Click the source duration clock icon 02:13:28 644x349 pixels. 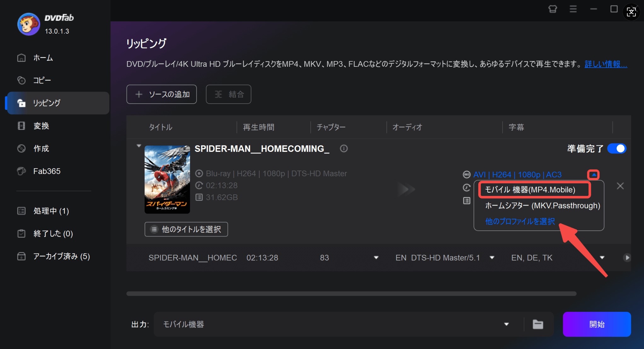[199, 185]
